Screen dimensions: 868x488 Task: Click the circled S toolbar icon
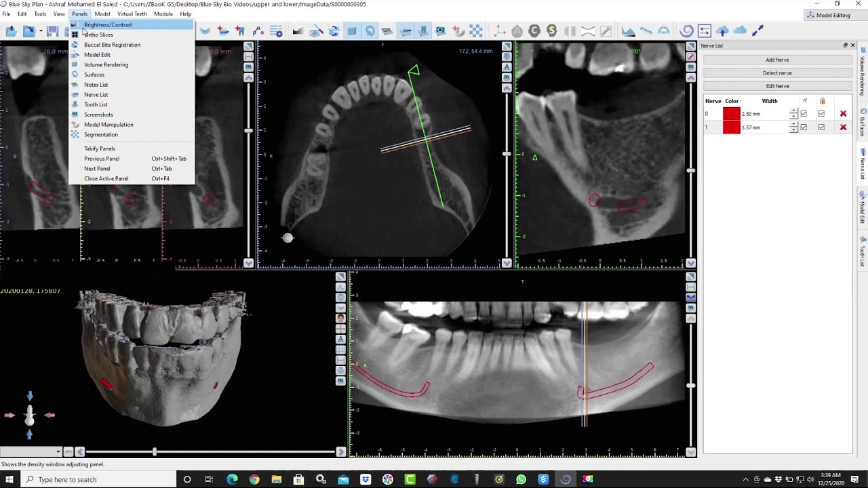click(x=552, y=30)
